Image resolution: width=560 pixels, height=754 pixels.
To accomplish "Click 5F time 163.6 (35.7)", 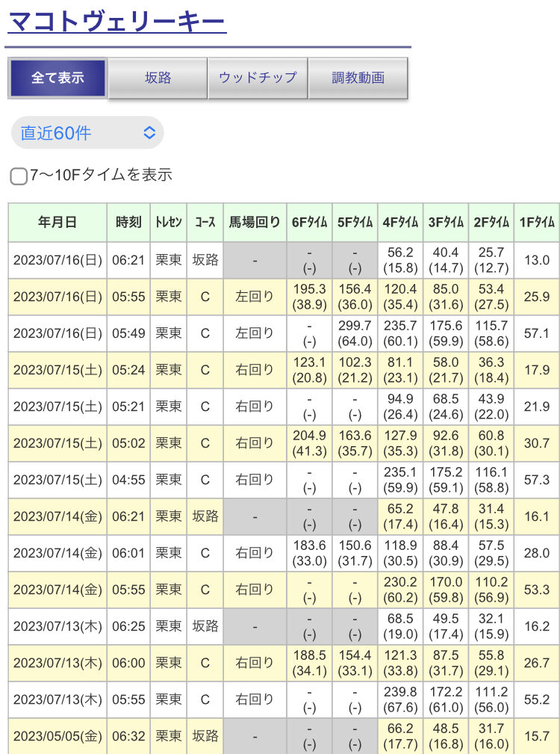I will pyautogui.click(x=355, y=443).
